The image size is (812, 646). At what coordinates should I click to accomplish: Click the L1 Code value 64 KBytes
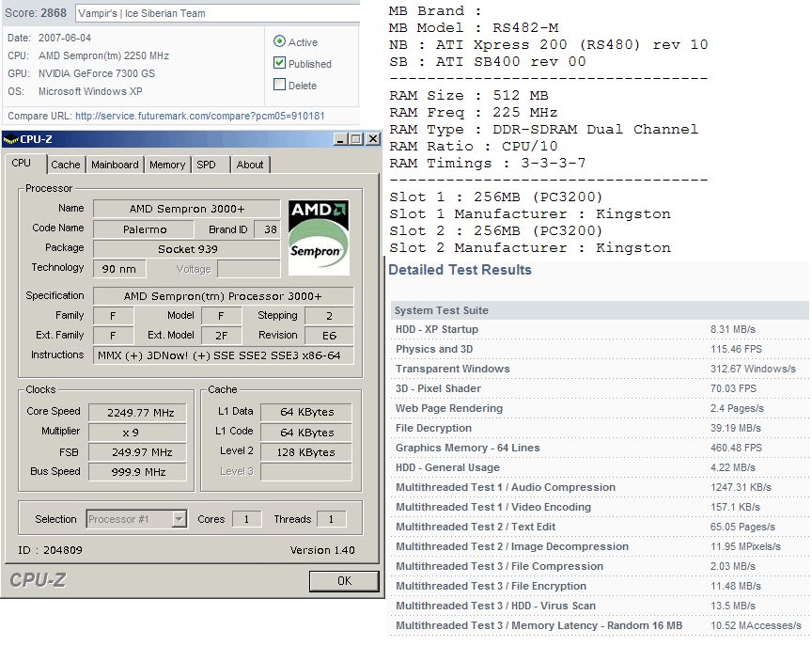[306, 432]
